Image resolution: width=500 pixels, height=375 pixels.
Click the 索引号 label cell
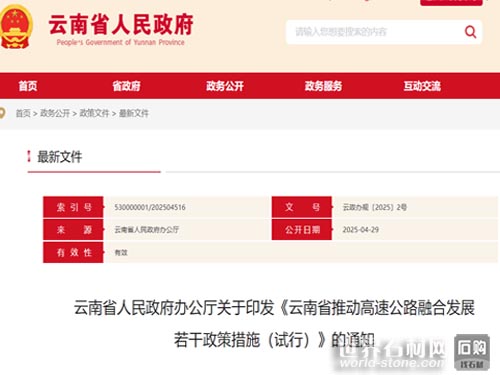click(73, 207)
